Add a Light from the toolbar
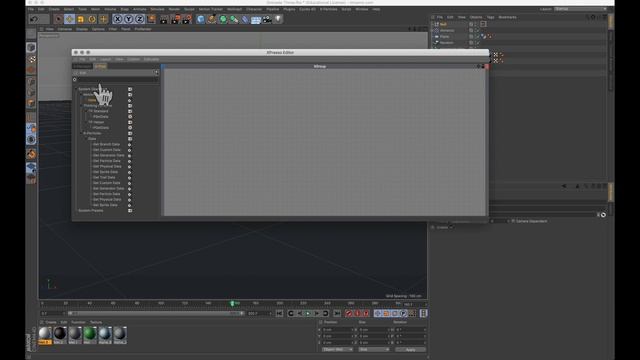The width and height of the screenshot is (640, 360). tap(278, 19)
